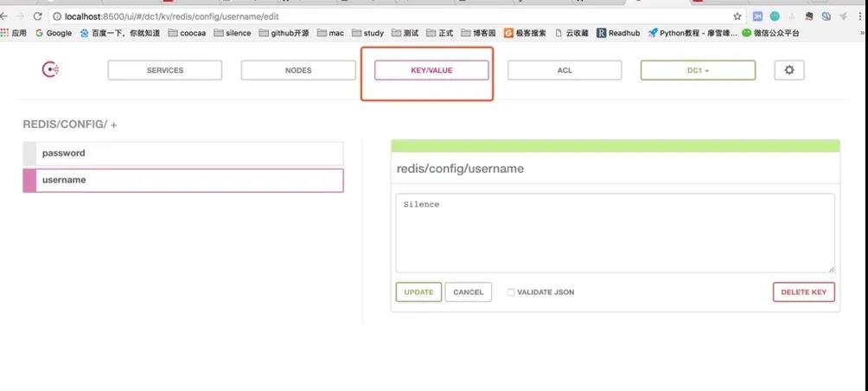Click the CANCEL button
868x391 pixels.
(x=469, y=292)
